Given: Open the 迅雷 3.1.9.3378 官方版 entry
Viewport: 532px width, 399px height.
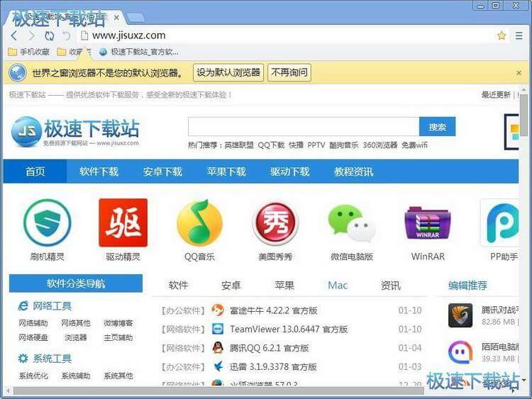Looking at the screenshot, I should pyautogui.click(x=273, y=367).
